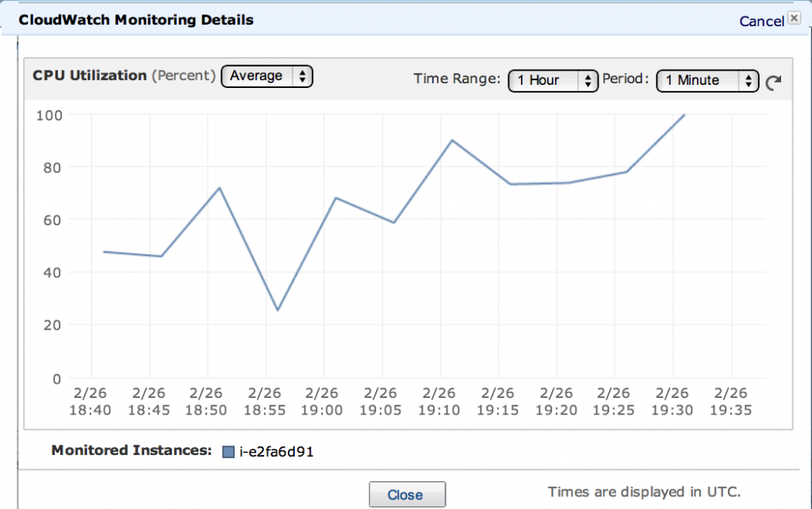Click the 80 y-axis label
This screenshot has width=812, height=509.
52,168
